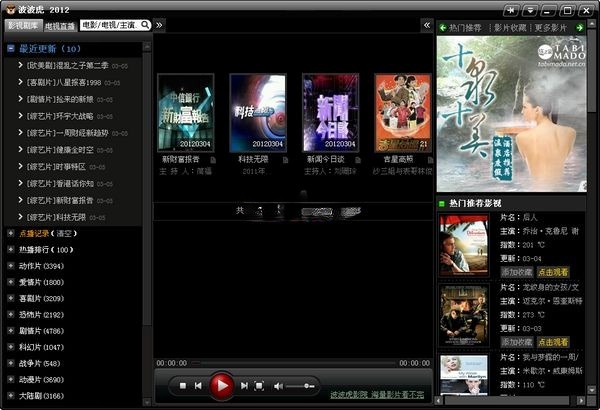Stop playback with the stop button
The width and height of the screenshot is (600, 410).
[x=183, y=386]
